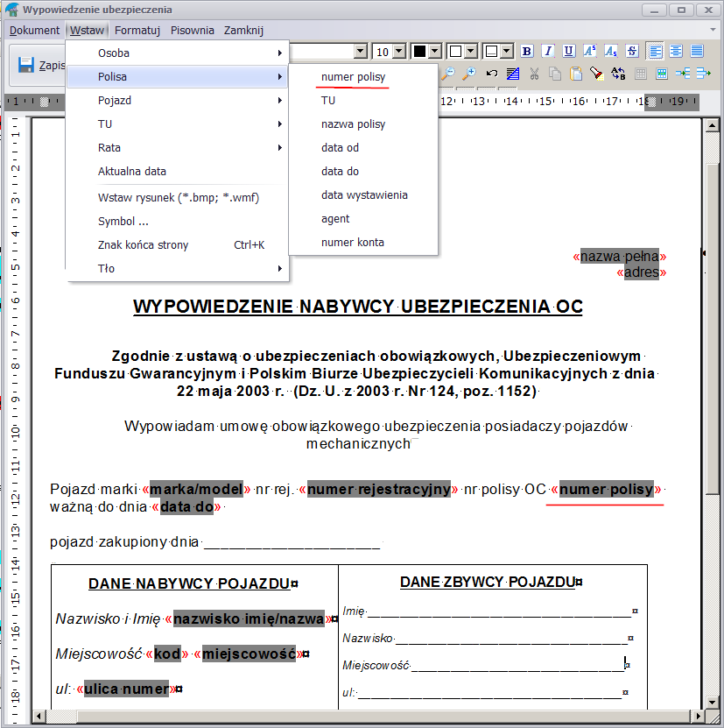This screenshot has width=724, height=728.
Task: Toggle underline formatting
Action: pyautogui.click(x=569, y=51)
